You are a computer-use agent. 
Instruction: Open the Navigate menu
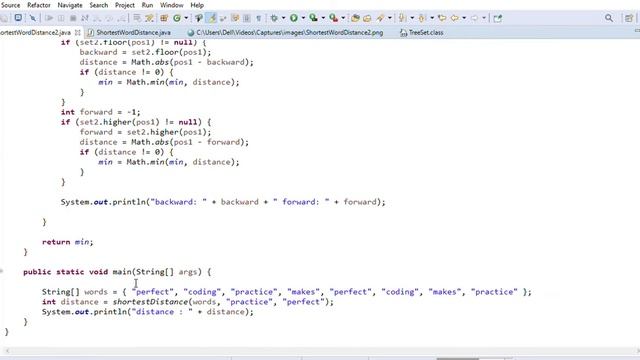[x=70, y=5]
